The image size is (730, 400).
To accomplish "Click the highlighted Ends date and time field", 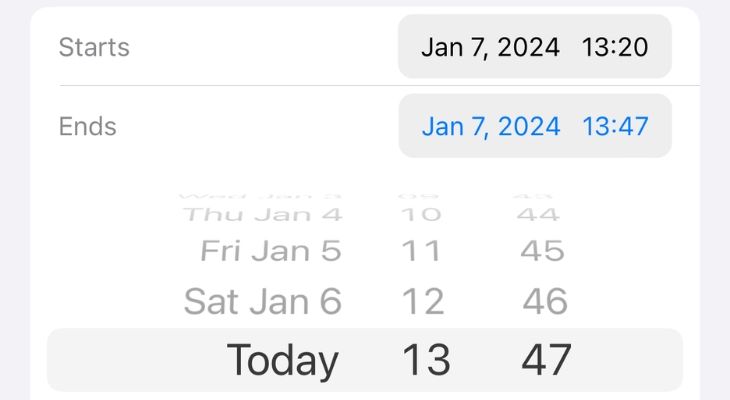I will pyautogui.click(x=535, y=127).
